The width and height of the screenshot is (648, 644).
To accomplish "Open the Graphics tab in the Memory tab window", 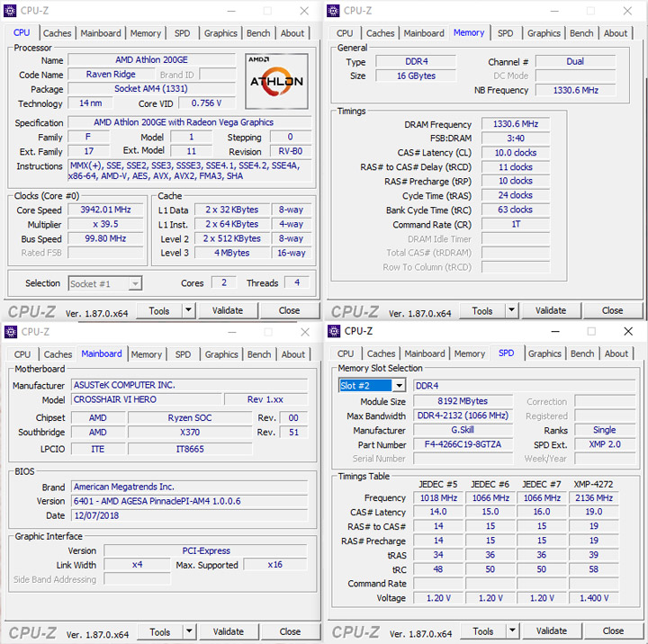I will pos(544,33).
